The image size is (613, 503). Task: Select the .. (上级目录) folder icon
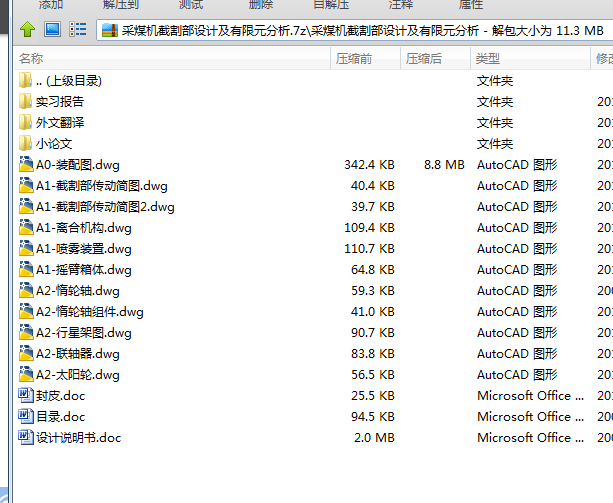click(x=25, y=81)
